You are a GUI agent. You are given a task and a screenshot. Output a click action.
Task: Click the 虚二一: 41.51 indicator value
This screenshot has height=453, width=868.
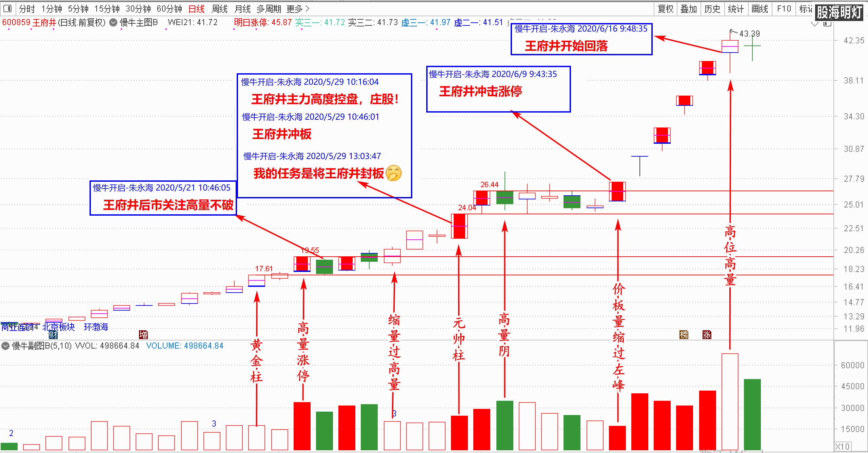[479, 22]
